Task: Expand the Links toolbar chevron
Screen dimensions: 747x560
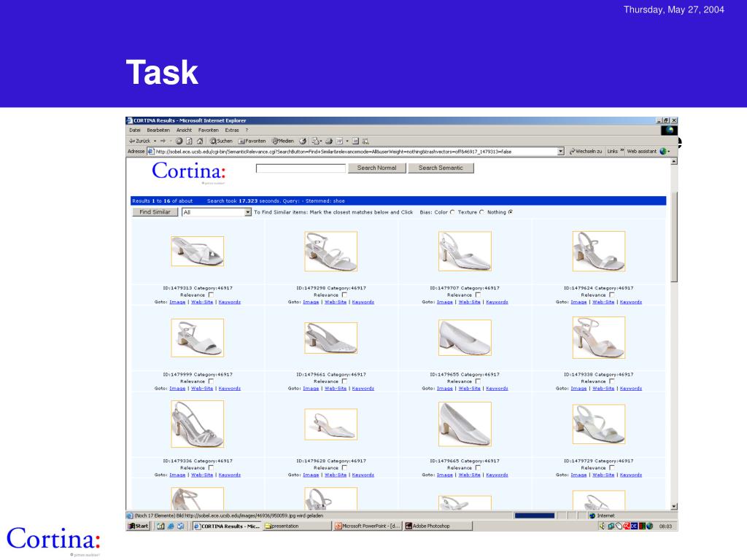Action: pyautogui.click(x=622, y=151)
